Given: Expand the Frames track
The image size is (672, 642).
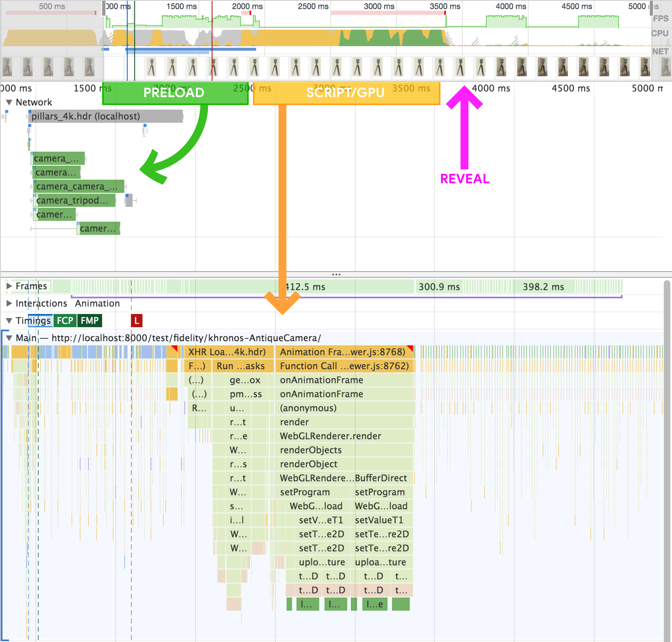Looking at the screenshot, I should pyautogui.click(x=9, y=286).
